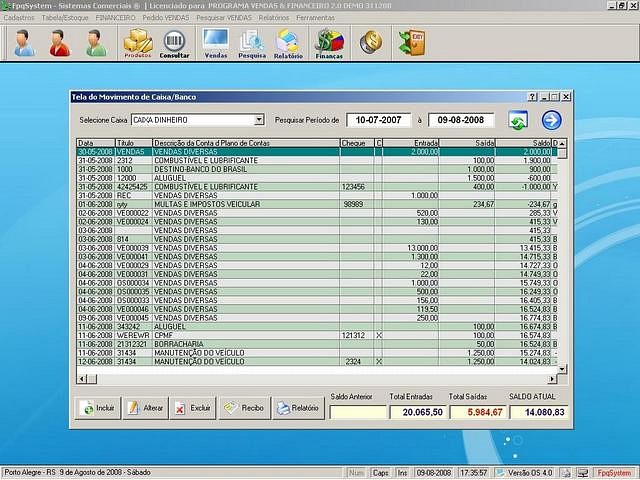Open the FINANCEIRO menu
This screenshot has height=480, width=640.
[x=115, y=18]
